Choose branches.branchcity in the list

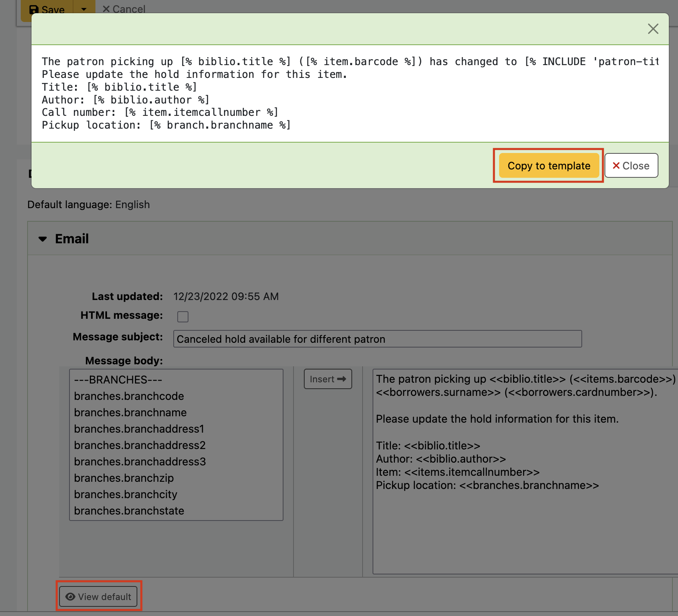pos(125,494)
